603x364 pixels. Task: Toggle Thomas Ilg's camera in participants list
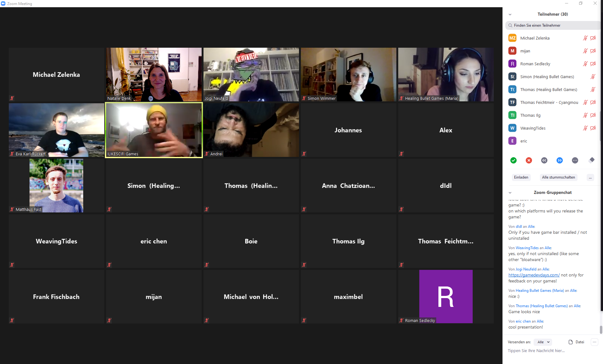coord(593,115)
